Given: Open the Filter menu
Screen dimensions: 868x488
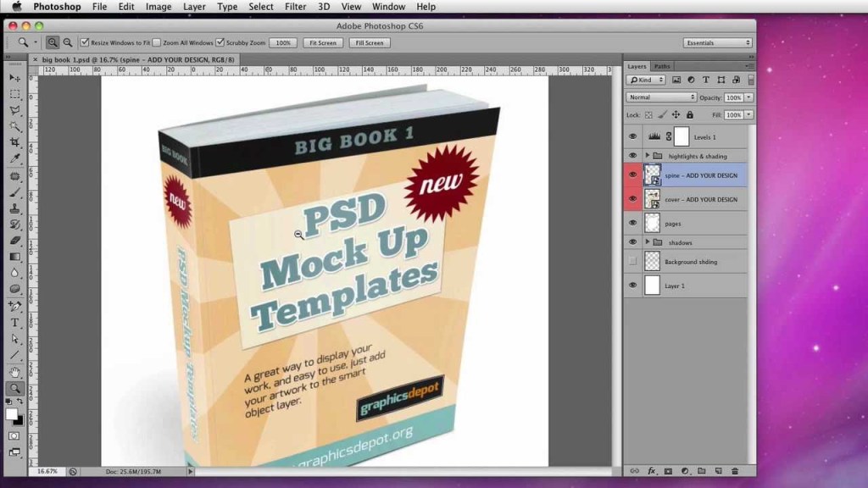Looking at the screenshot, I should 294,7.
